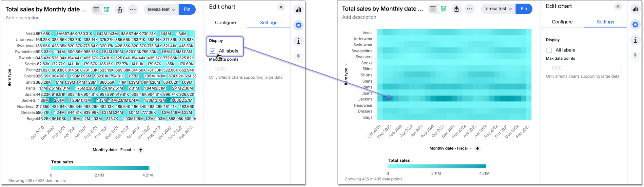This screenshot has width=644, height=187.
Task: Click the share icon beside the labeled heatmap title
Action: click(120, 10)
